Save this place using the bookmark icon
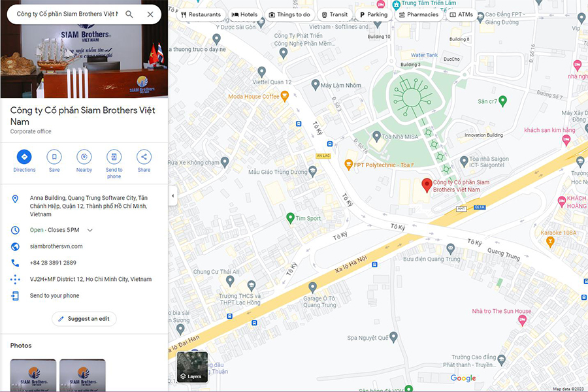 coord(54,157)
